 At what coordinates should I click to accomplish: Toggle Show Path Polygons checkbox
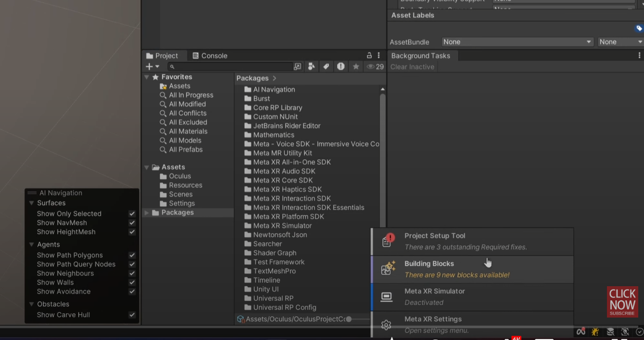click(132, 255)
